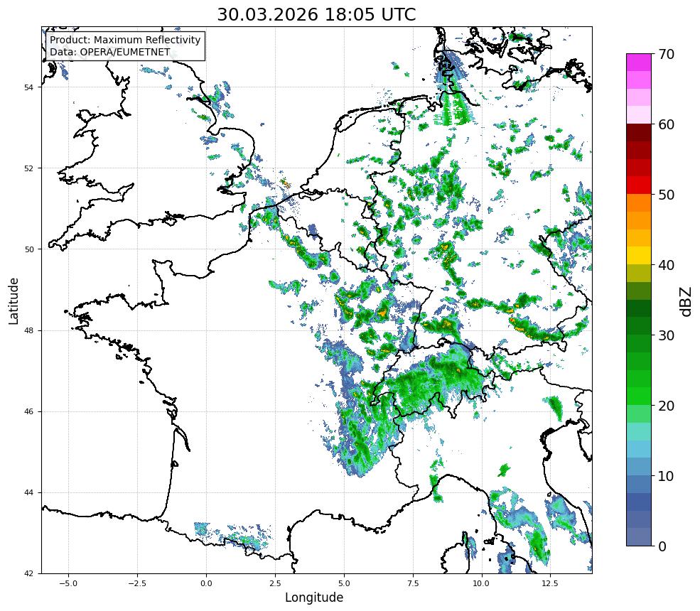
Task: Click the colorbar tick label 60
Action: [x=666, y=124]
